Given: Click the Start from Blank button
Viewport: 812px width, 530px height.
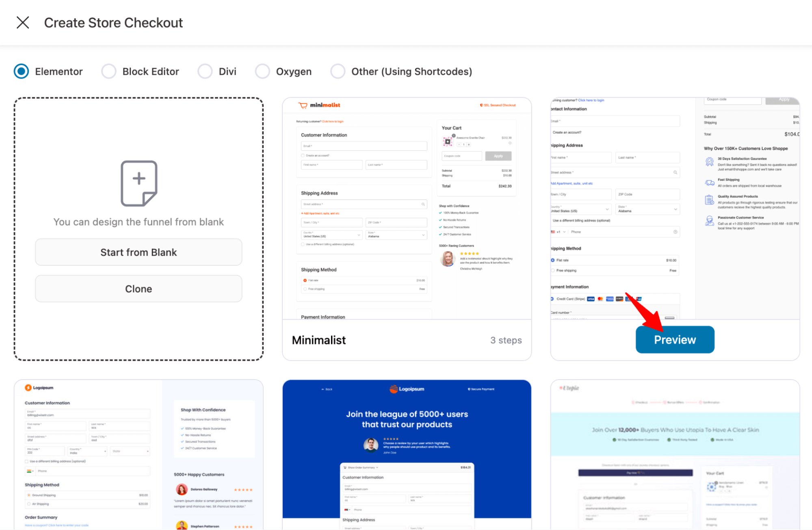Looking at the screenshot, I should point(139,252).
